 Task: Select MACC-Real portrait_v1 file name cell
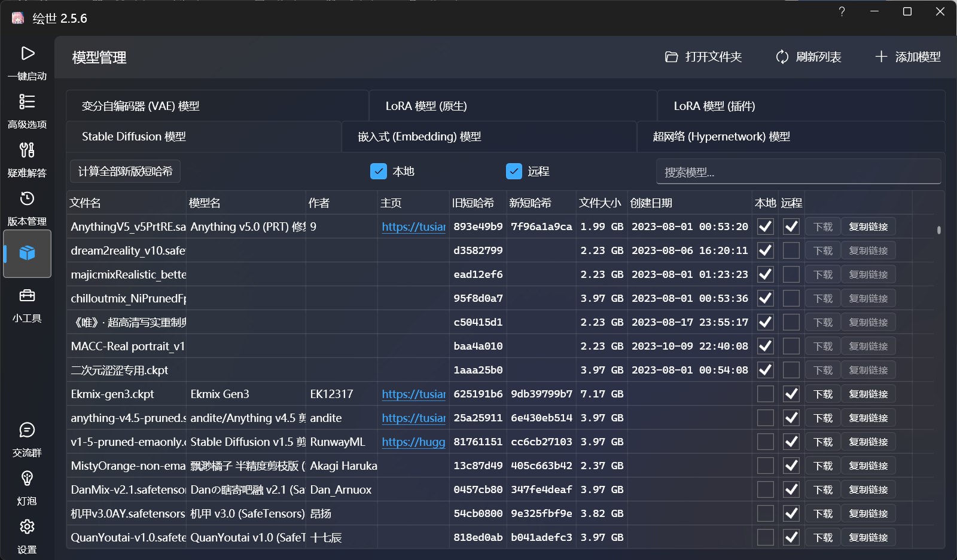tap(127, 346)
